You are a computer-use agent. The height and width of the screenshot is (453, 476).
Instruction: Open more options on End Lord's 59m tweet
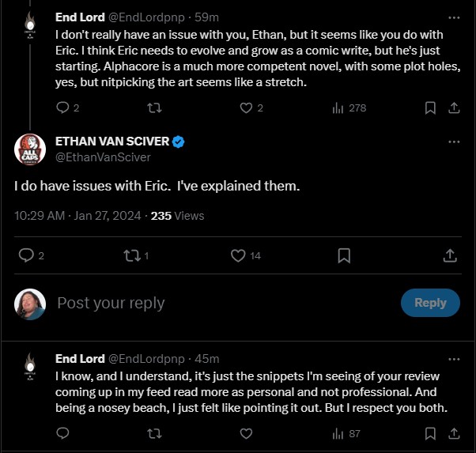click(x=454, y=17)
